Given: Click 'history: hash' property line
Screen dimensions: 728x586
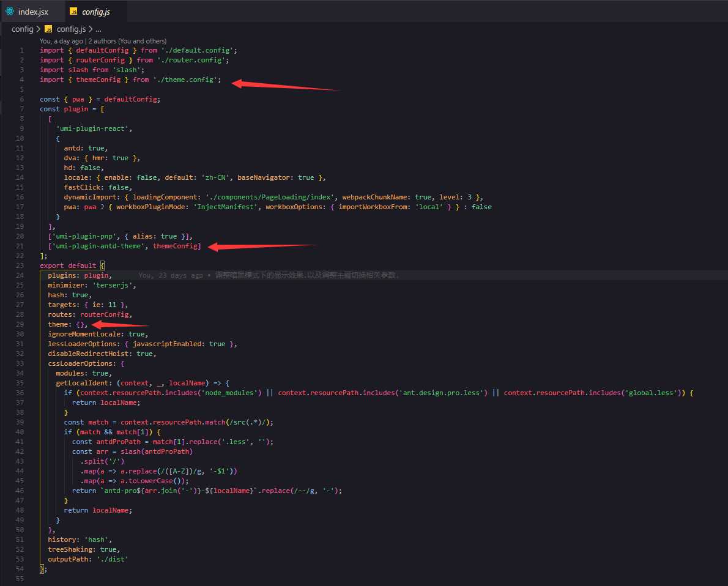Looking at the screenshot, I should 80,540.
